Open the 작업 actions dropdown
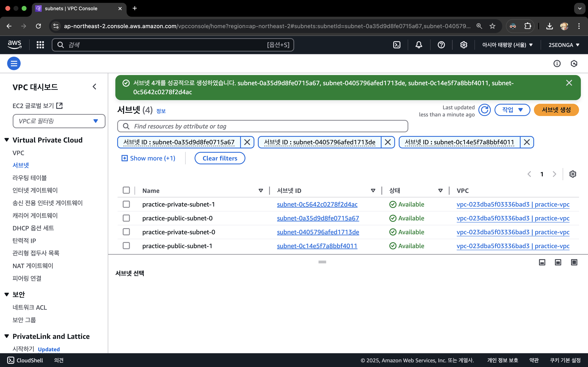 pyautogui.click(x=512, y=110)
